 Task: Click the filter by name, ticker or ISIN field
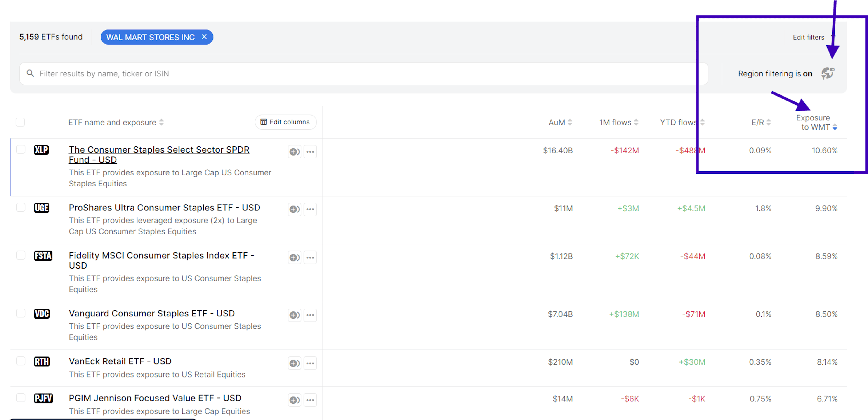tap(236, 73)
